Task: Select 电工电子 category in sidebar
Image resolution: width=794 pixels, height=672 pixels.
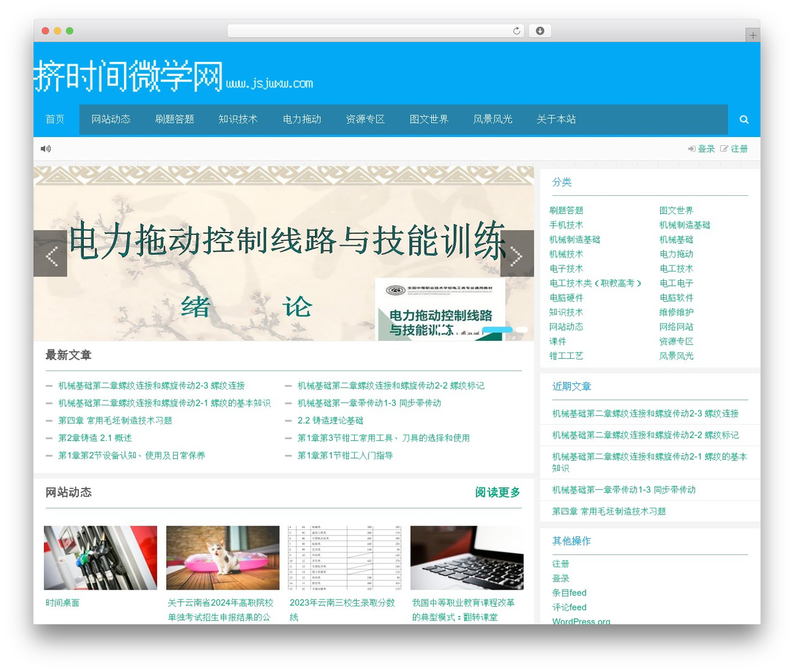Action: click(x=676, y=283)
